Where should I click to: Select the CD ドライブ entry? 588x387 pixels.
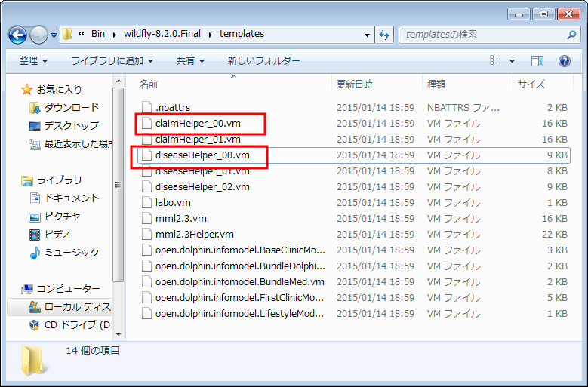click(70, 325)
